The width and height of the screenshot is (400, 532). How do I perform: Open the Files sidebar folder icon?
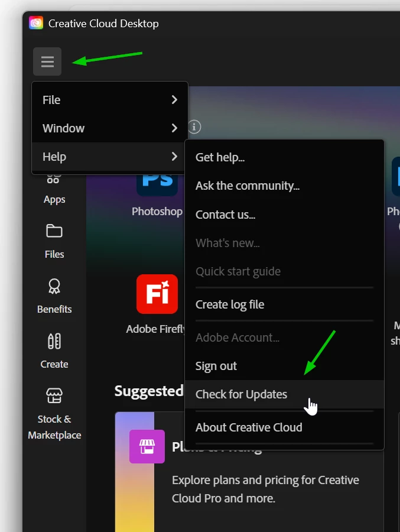tap(54, 231)
